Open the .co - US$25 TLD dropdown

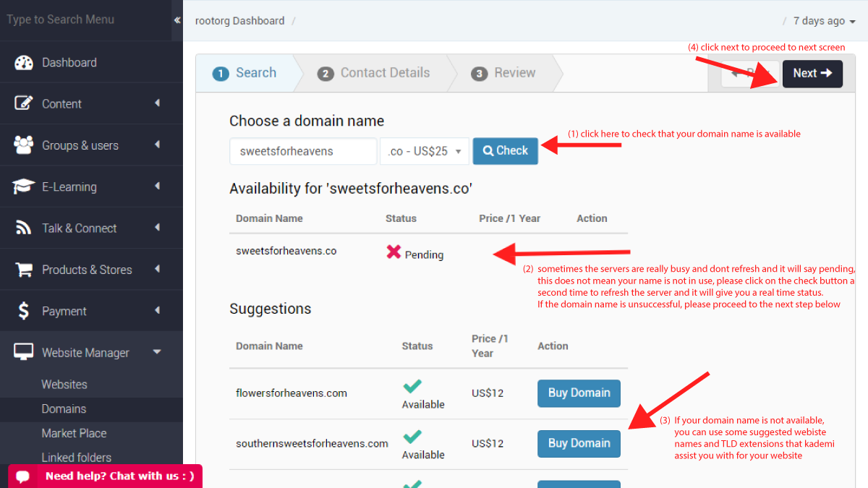pyautogui.click(x=425, y=152)
